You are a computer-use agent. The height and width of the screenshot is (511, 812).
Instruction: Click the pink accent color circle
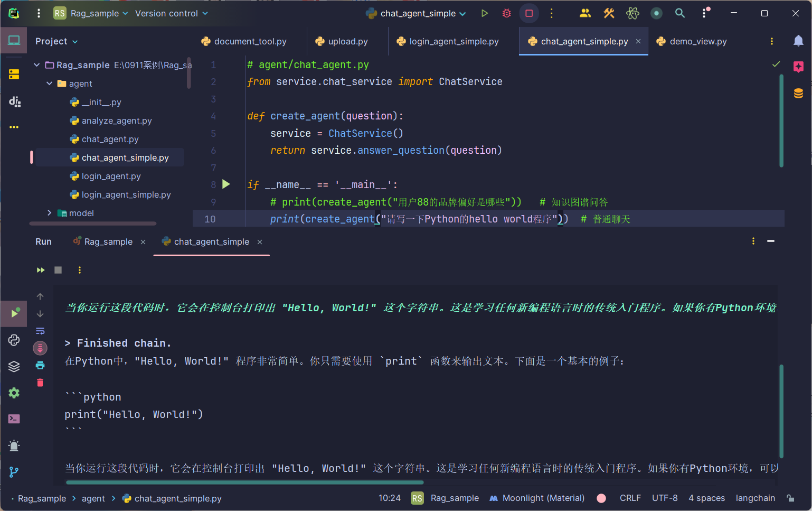(x=601, y=498)
